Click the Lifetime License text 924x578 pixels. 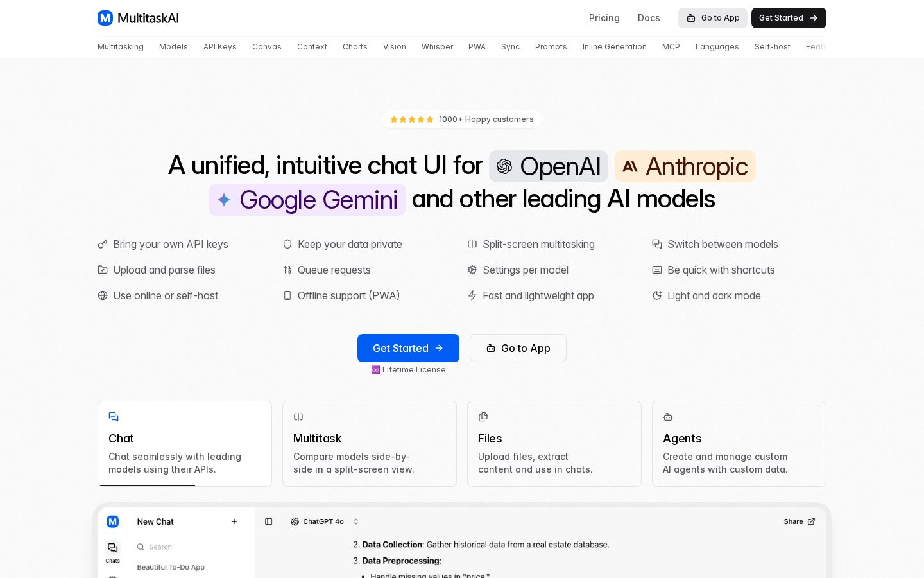[x=414, y=370]
